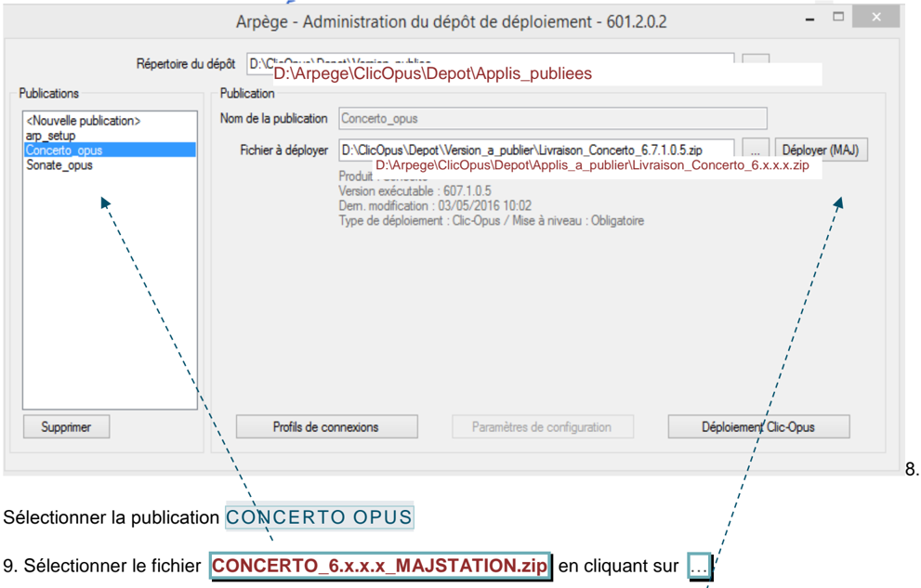Open Profils de connexions
921x588 pixels.
[x=326, y=426]
